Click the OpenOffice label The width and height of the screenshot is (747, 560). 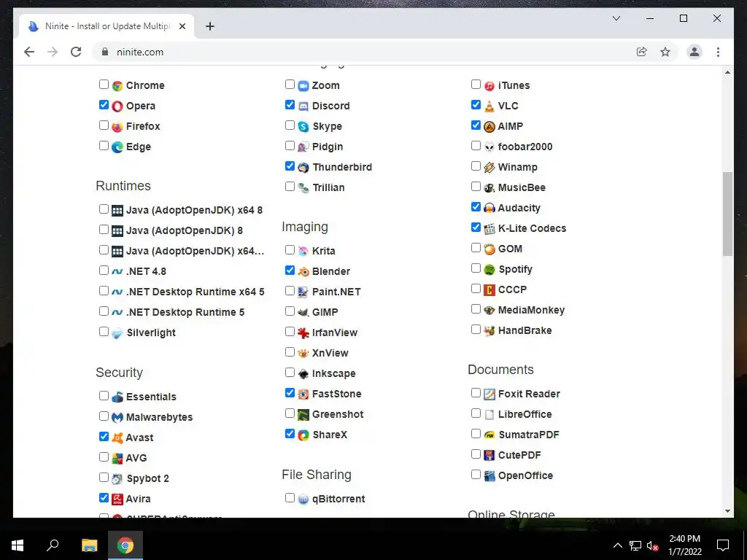(x=525, y=475)
